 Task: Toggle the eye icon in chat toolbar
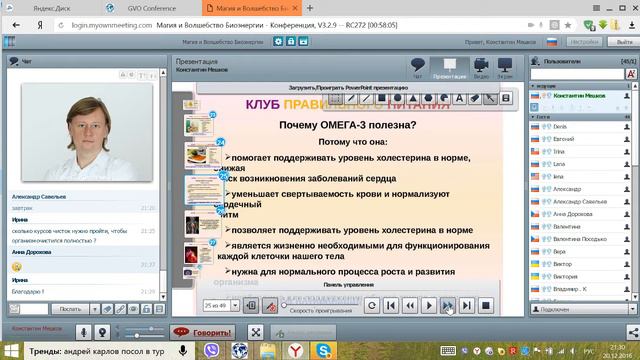tap(133, 309)
